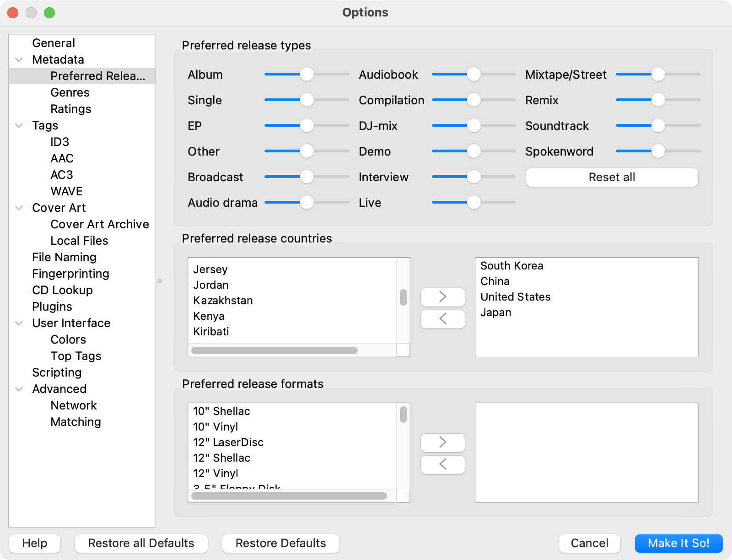Click the Audiobook slider handle
732x560 pixels.
coord(474,74)
